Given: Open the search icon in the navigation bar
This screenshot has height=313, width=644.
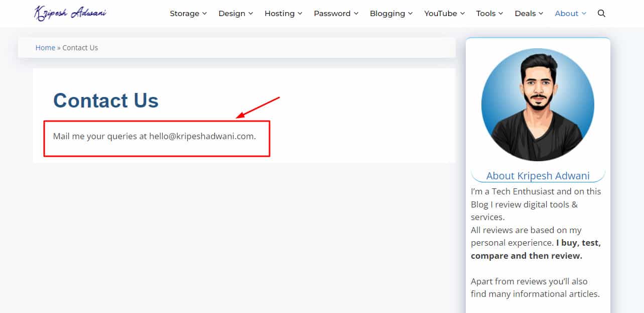Looking at the screenshot, I should pyautogui.click(x=601, y=14).
